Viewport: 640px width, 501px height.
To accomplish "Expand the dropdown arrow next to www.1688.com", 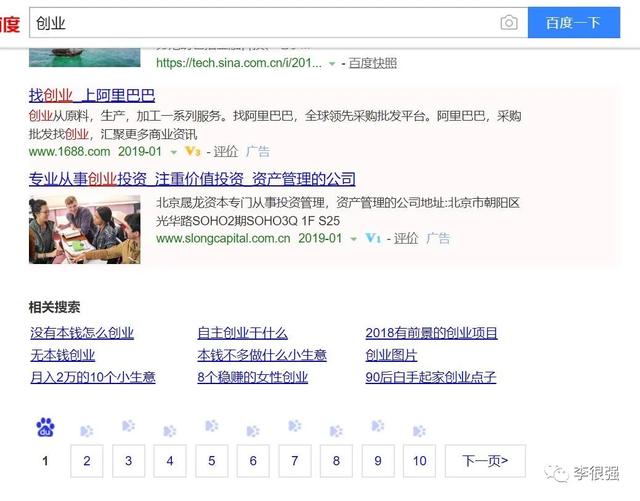I will pos(173,152).
